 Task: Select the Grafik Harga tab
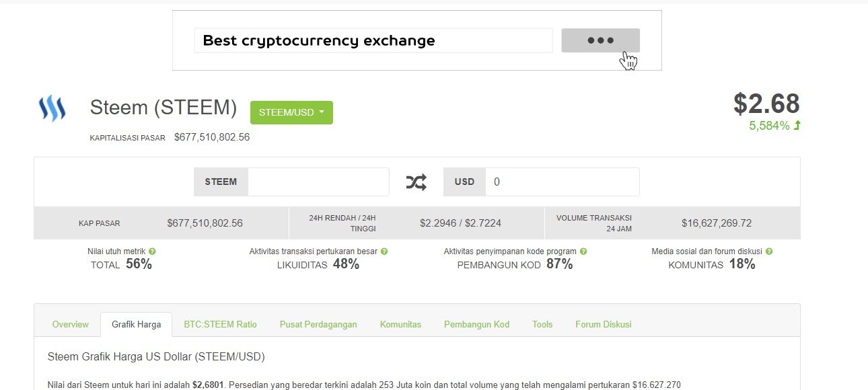(x=136, y=324)
